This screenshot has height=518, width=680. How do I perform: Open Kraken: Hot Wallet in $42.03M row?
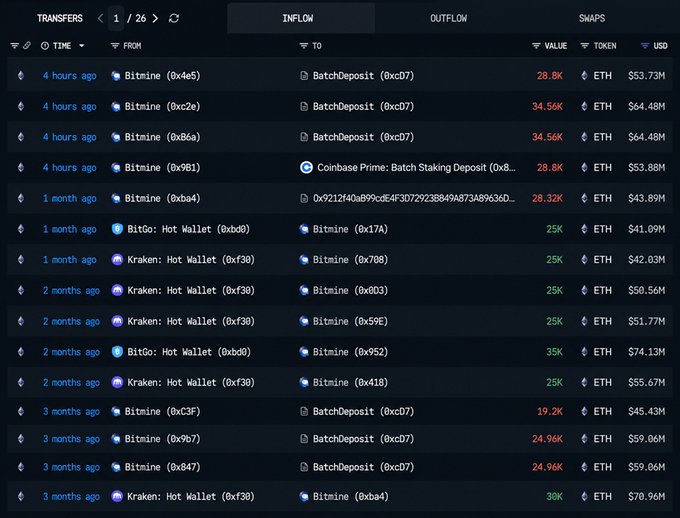191,260
